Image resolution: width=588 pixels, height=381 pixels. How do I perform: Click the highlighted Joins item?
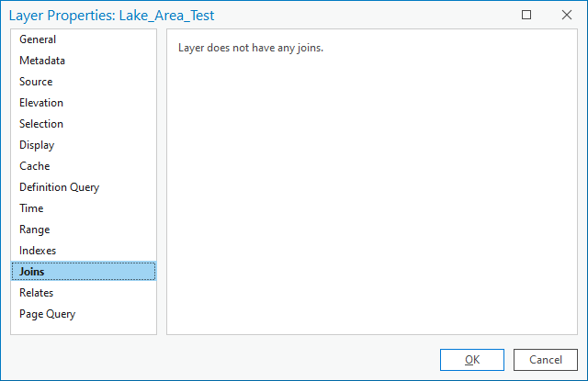click(32, 272)
